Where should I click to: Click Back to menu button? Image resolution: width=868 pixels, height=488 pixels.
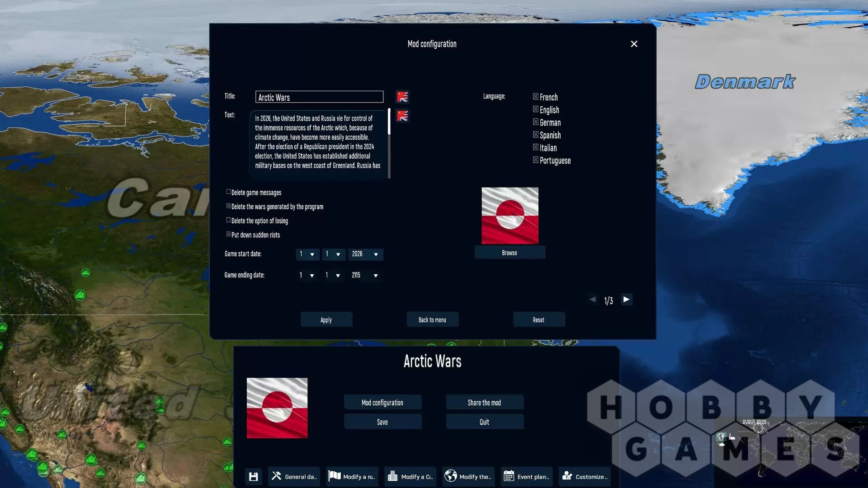coord(432,319)
